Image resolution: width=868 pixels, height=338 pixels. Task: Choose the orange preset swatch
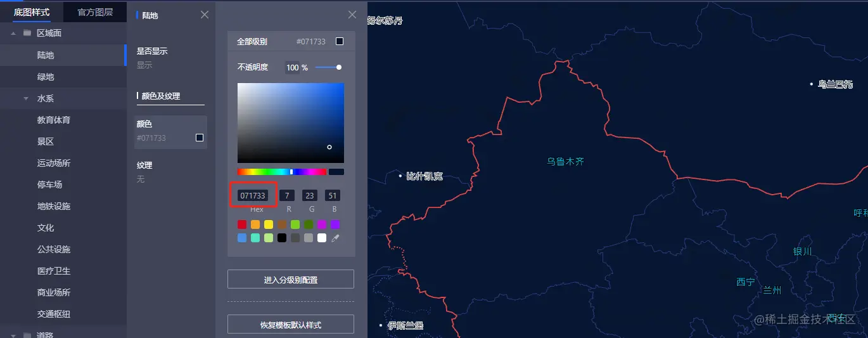coord(255,224)
